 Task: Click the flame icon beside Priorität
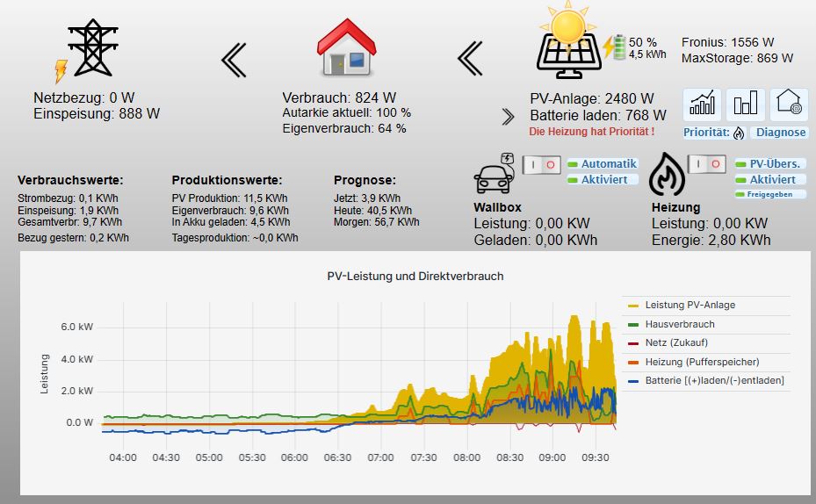[739, 133]
